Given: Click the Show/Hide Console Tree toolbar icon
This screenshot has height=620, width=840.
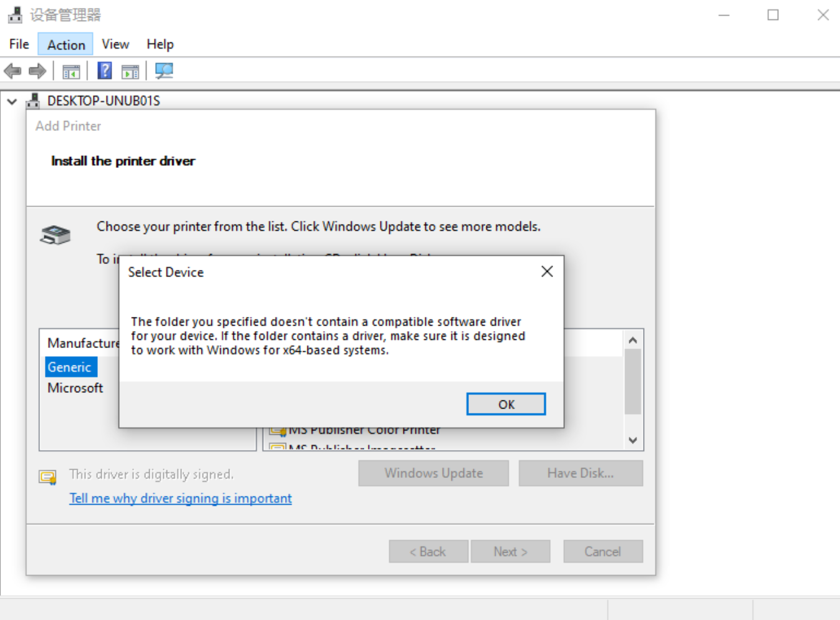Looking at the screenshot, I should point(71,70).
